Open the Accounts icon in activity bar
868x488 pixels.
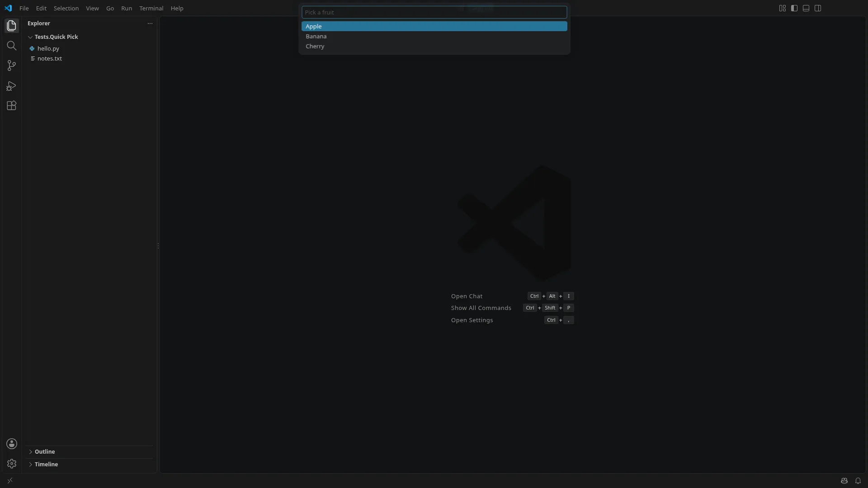pyautogui.click(x=12, y=444)
